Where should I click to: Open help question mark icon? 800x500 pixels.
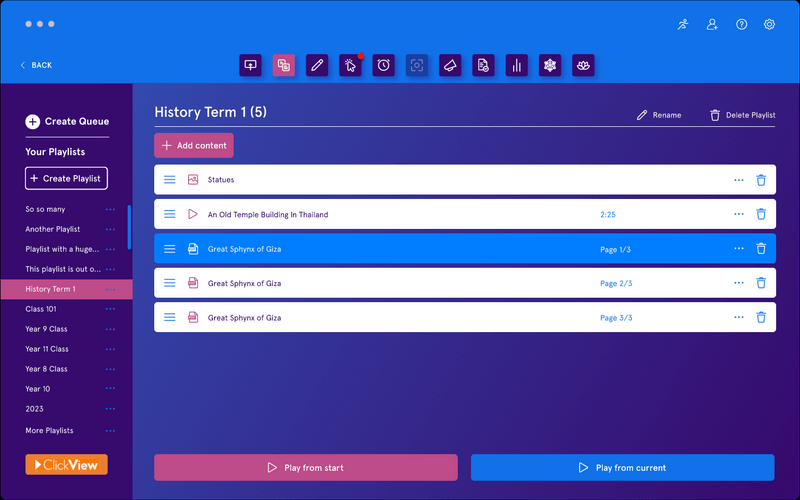coord(741,24)
